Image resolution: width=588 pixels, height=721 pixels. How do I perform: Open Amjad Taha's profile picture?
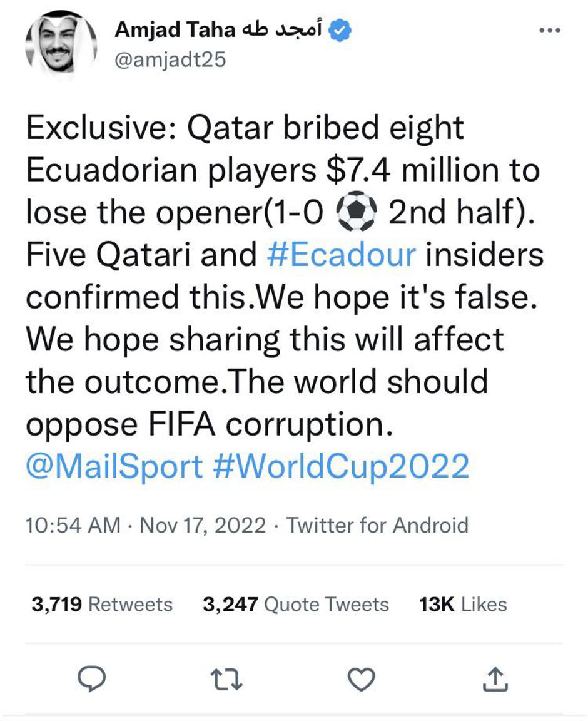click(61, 43)
